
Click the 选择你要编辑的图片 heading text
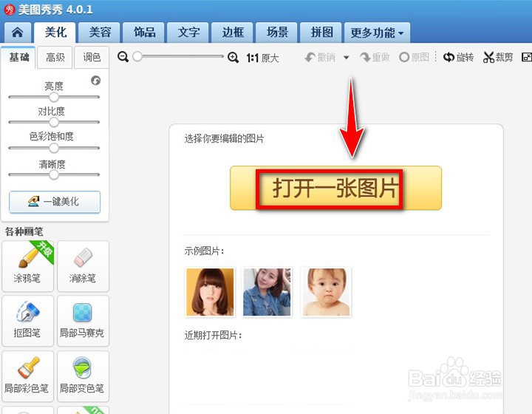click(x=224, y=138)
